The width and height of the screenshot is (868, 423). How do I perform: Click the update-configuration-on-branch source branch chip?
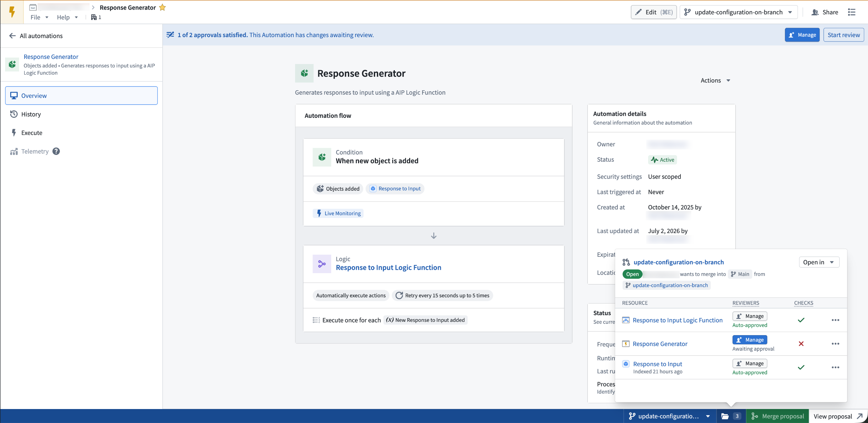pos(666,285)
